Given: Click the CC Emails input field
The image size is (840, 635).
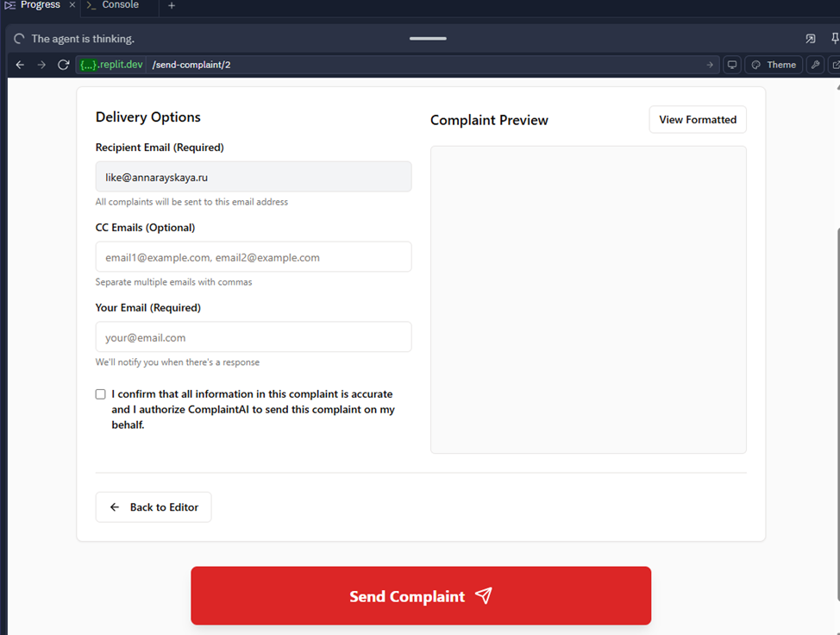Looking at the screenshot, I should [x=254, y=257].
